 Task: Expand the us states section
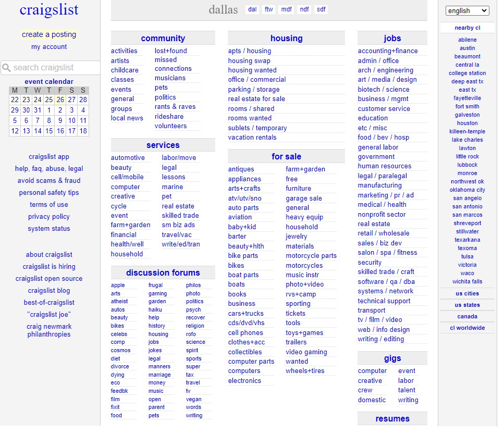[x=467, y=305]
